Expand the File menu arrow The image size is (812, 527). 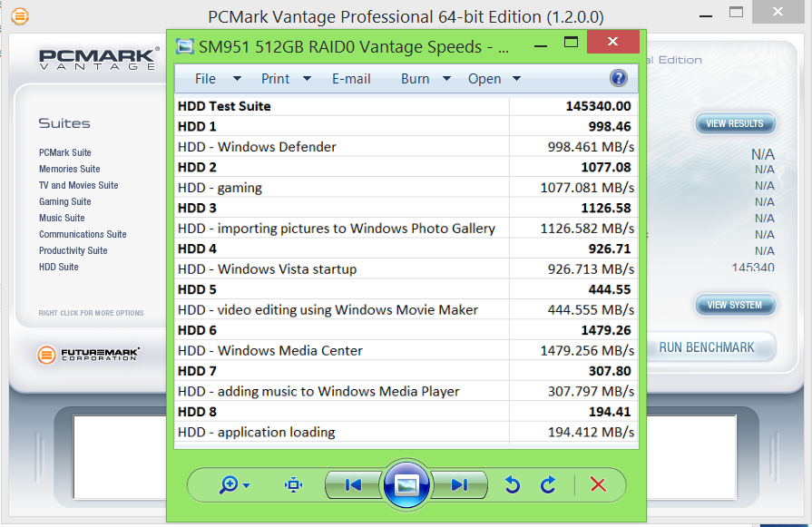(x=237, y=79)
